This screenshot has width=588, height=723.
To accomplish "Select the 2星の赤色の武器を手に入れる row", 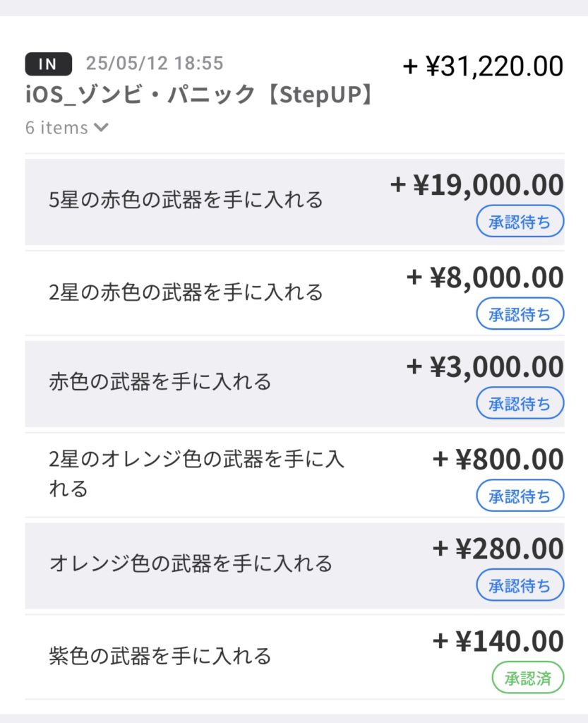I will (x=186, y=292).
